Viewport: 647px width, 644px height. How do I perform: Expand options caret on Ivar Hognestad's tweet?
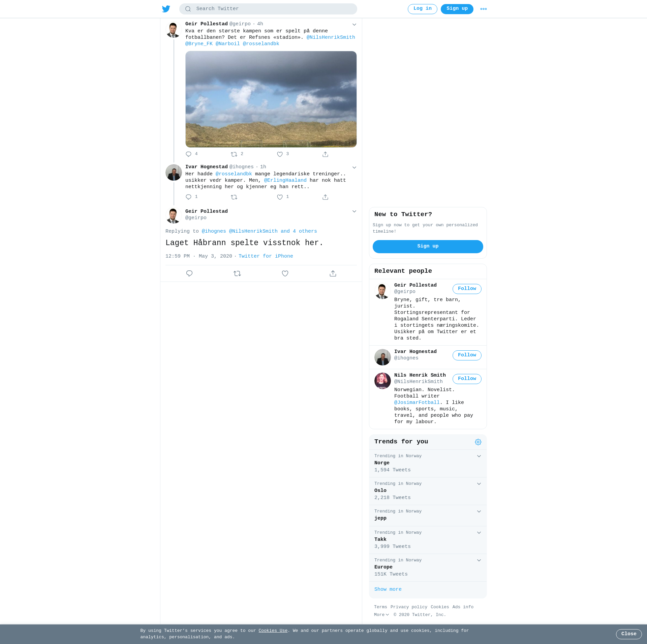(354, 167)
